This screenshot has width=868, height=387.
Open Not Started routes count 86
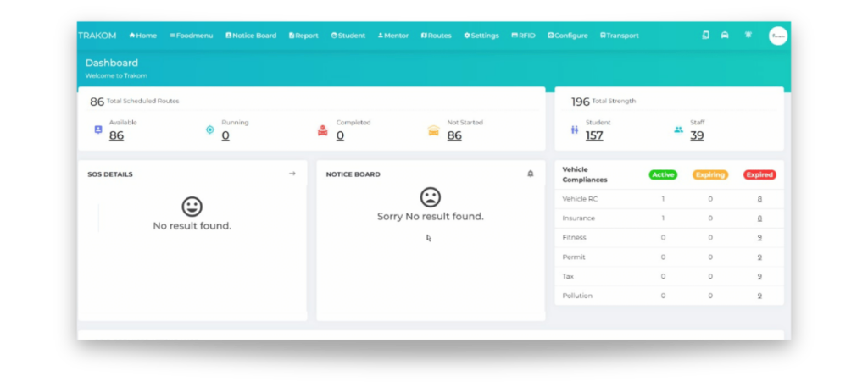point(454,135)
